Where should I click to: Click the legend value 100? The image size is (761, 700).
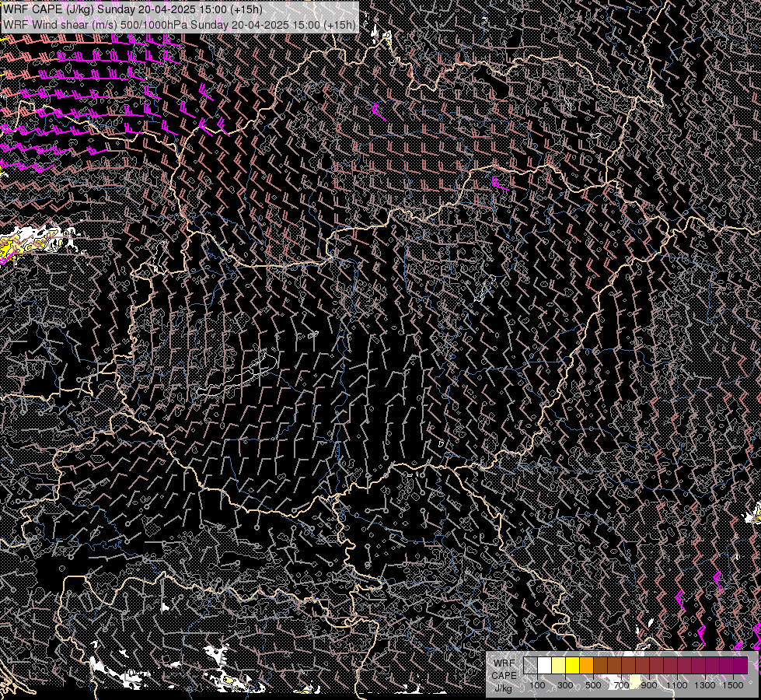click(537, 685)
